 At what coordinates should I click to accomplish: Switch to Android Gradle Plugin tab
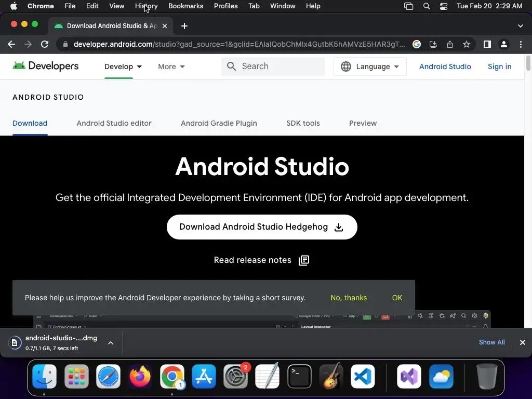(219, 123)
